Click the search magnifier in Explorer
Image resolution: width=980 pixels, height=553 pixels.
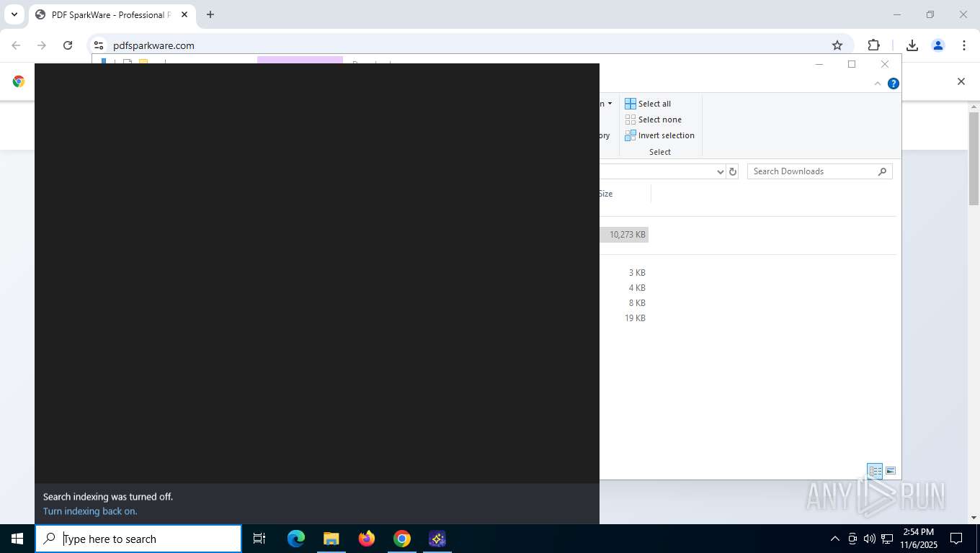[883, 171]
